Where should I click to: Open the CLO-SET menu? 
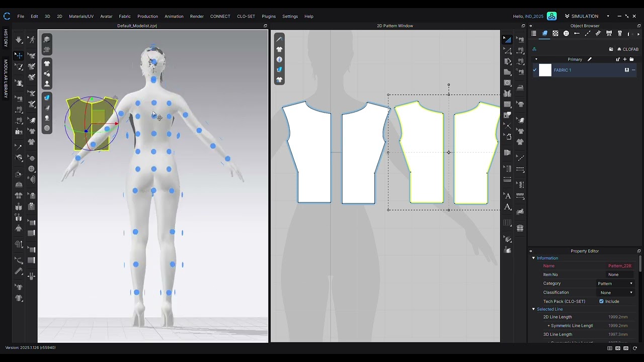(246, 16)
